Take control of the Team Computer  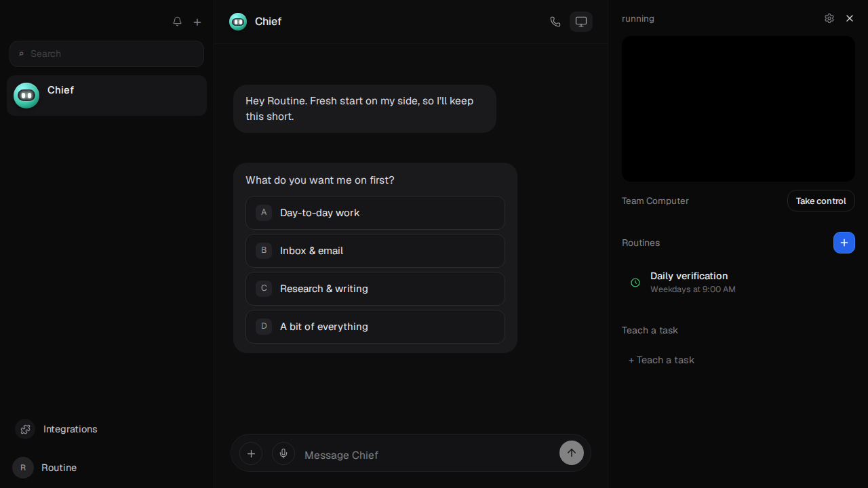tap(821, 201)
